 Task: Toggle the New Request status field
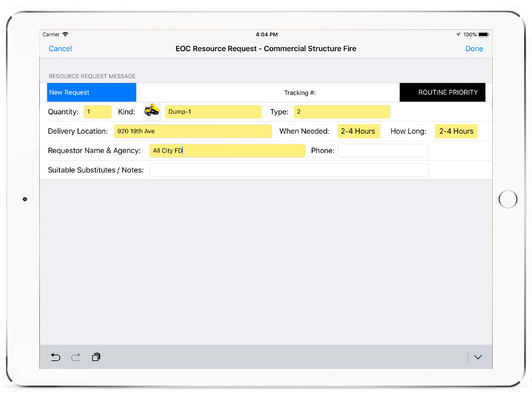point(92,92)
